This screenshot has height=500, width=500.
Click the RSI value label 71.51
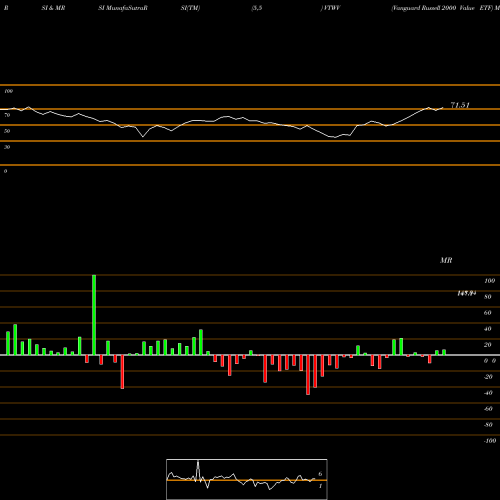pos(460,105)
